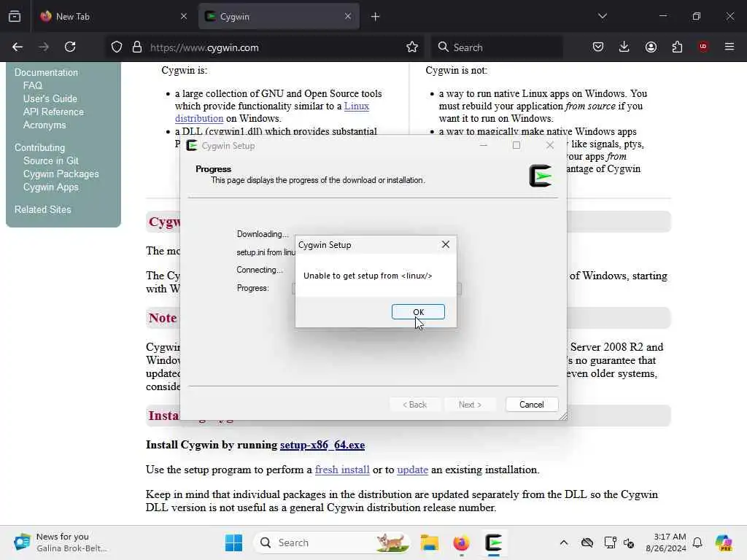
Task: Open File Explorer from the taskbar
Action: [429, 542]
